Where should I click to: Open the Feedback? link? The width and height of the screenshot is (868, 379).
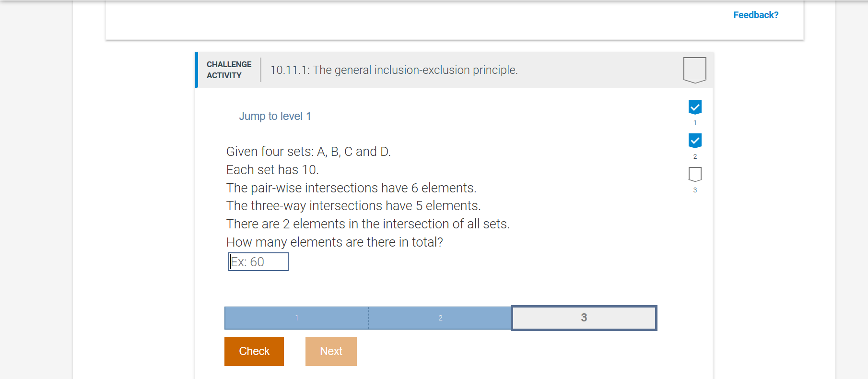[x=756, y=15]
